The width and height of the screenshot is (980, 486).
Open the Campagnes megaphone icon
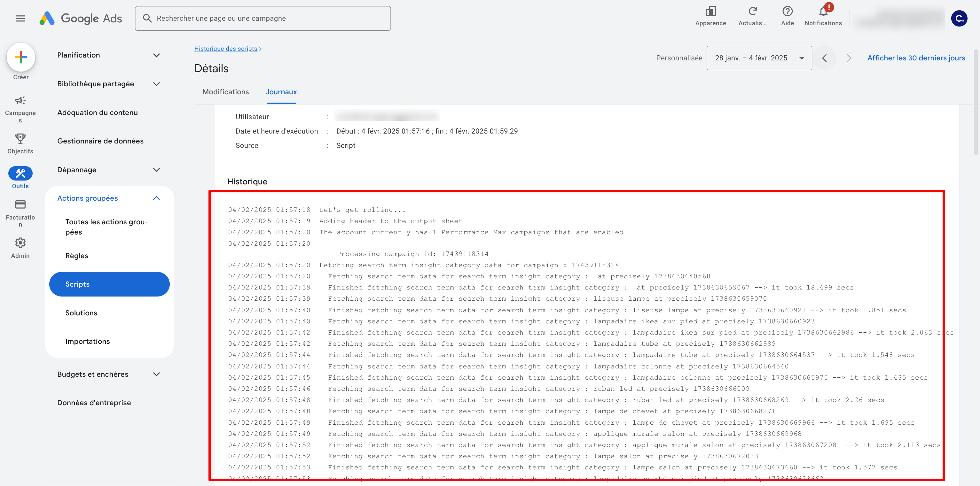pos(20,101)
